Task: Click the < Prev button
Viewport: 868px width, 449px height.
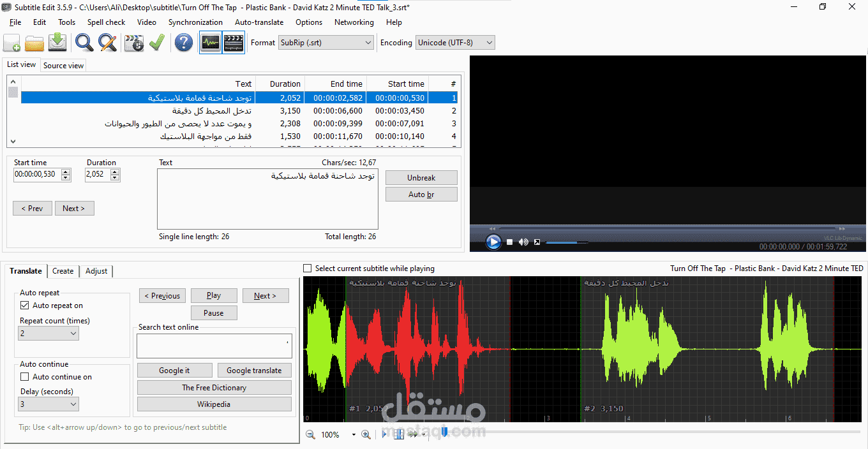Action: point(32,209)
